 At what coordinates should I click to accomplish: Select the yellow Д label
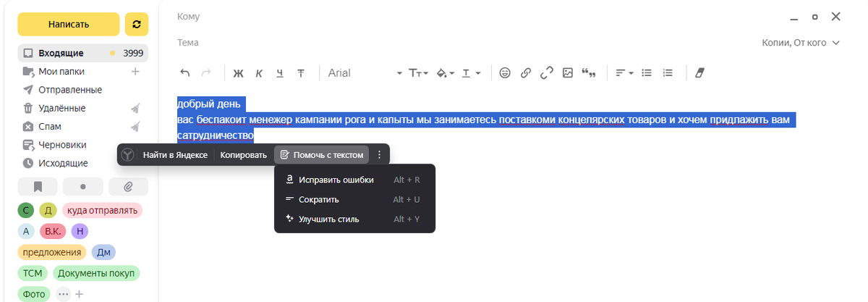coord(48,210)
